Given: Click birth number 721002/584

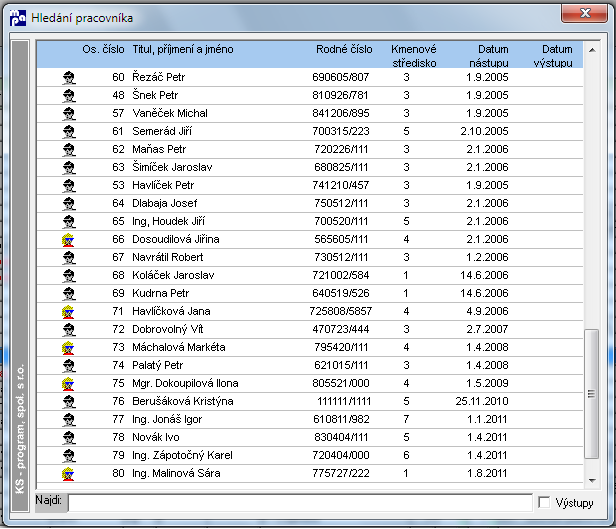Looking at the screenshot, I should point(341,276).
